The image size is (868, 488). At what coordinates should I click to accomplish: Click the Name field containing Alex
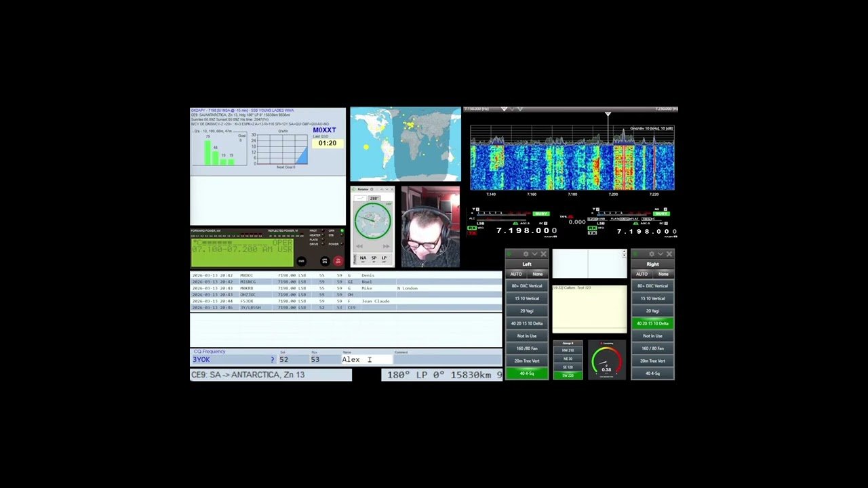click(x=366, y=360)
